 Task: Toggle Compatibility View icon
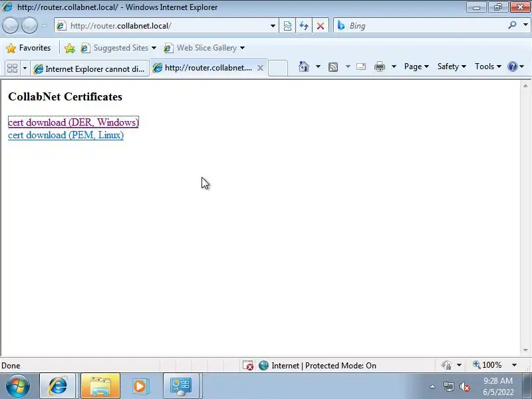point(287,26)
